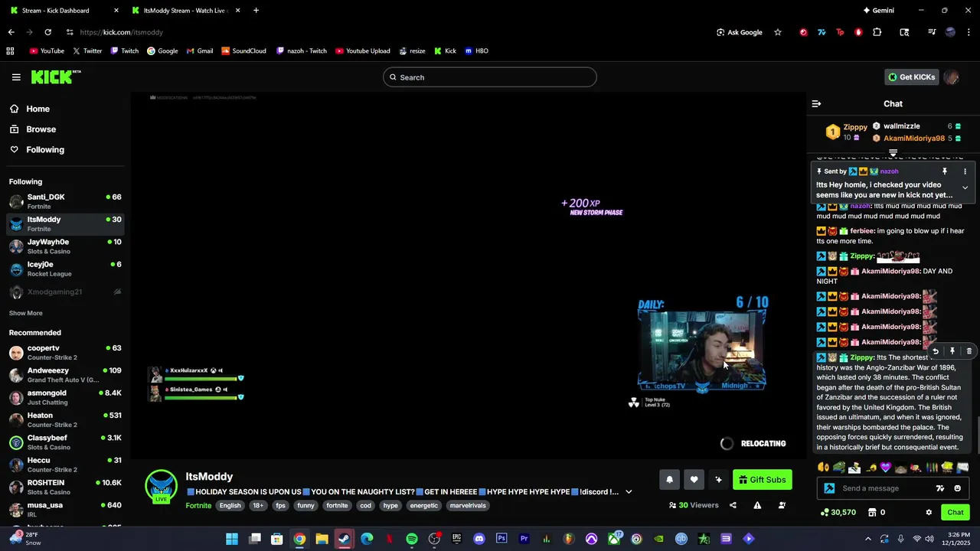This screenshot has width=980, height=551.
Task: Open Santi_DGK followed channel
Action: [x=64, y=201]
